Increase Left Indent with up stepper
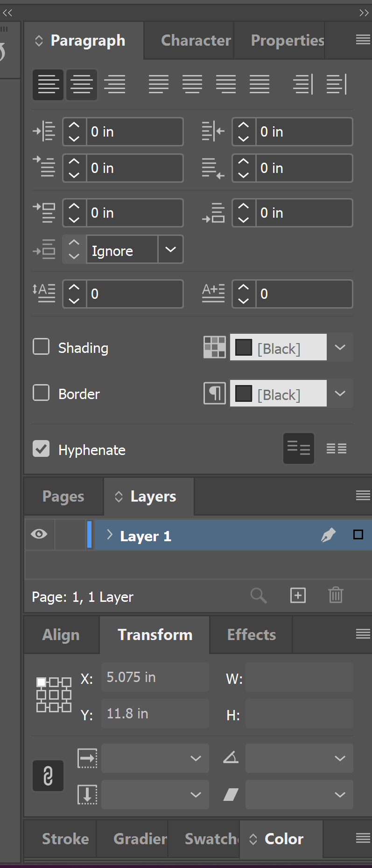 [x=74, y=125]
